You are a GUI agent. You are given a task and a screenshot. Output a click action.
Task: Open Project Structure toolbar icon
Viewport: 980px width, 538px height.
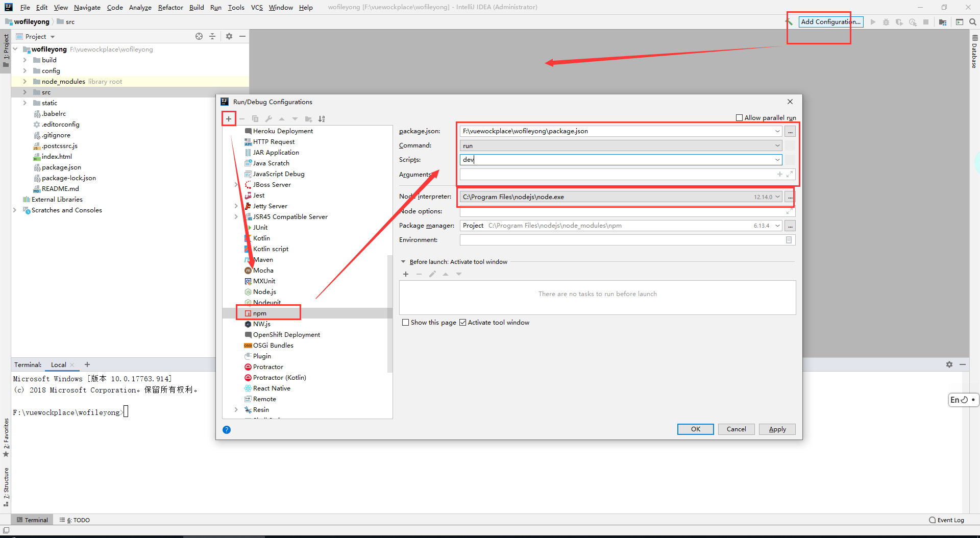click(x=943, y=22)
